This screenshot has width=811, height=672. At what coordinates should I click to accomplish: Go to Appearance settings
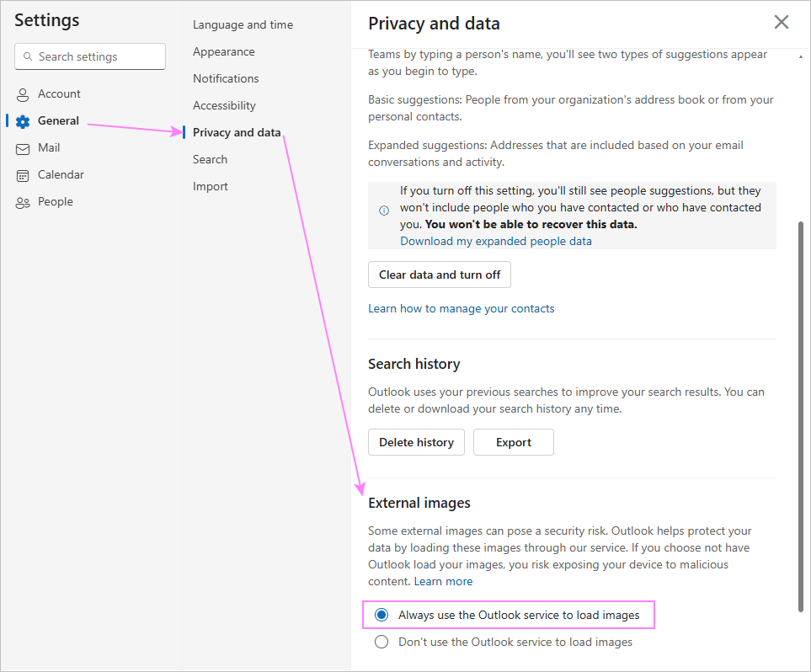(223, 51)
